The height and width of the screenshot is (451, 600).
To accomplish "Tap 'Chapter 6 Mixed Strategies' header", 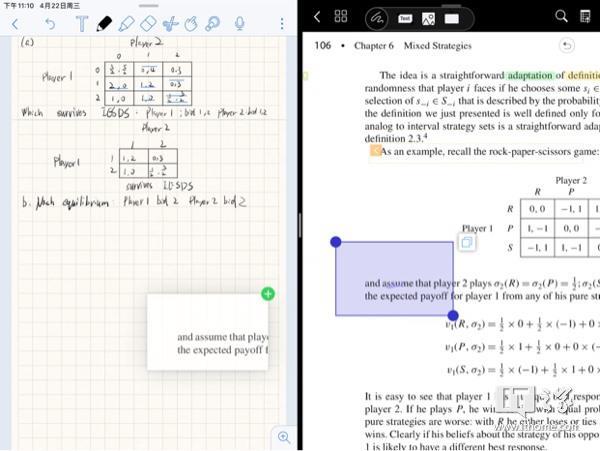I will coord(412,46).
